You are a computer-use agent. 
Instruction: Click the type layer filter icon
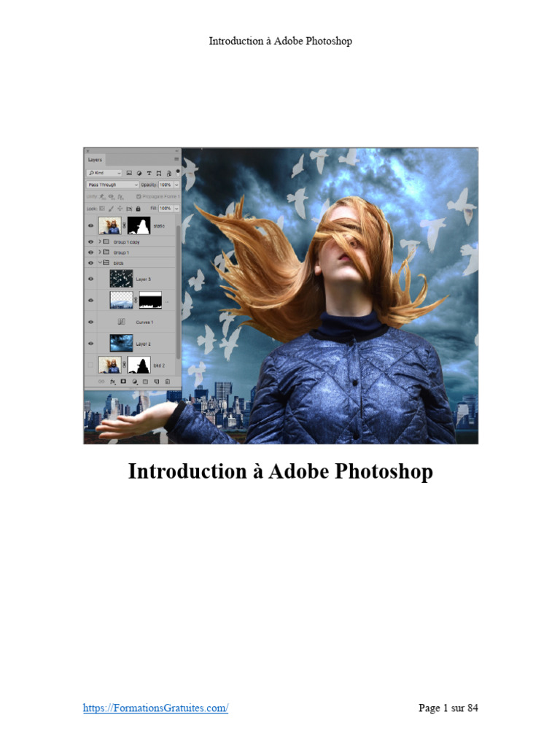point(149,173)
